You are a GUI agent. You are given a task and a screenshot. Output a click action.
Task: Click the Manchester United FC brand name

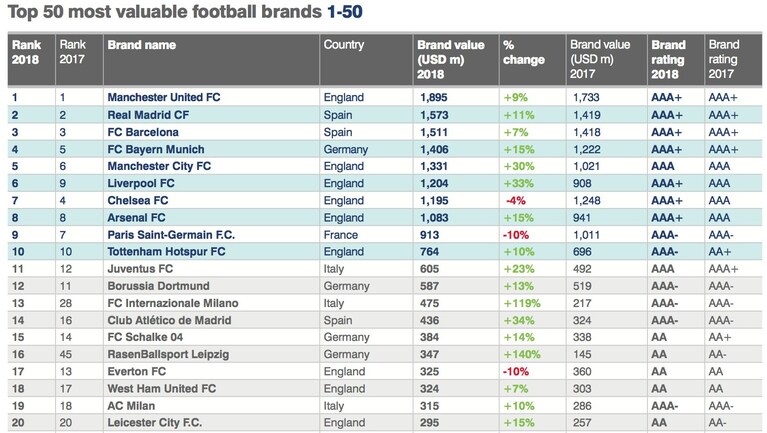pos(164,97)
